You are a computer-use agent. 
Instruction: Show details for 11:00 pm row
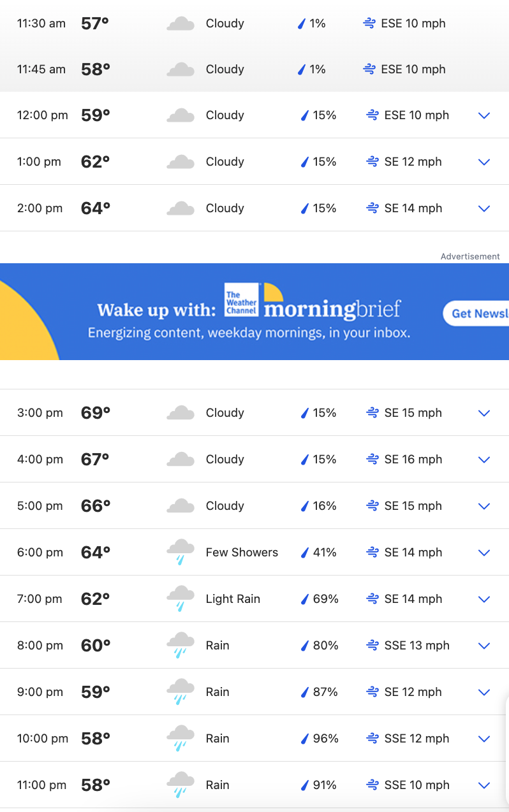click(x=484, y=785)
